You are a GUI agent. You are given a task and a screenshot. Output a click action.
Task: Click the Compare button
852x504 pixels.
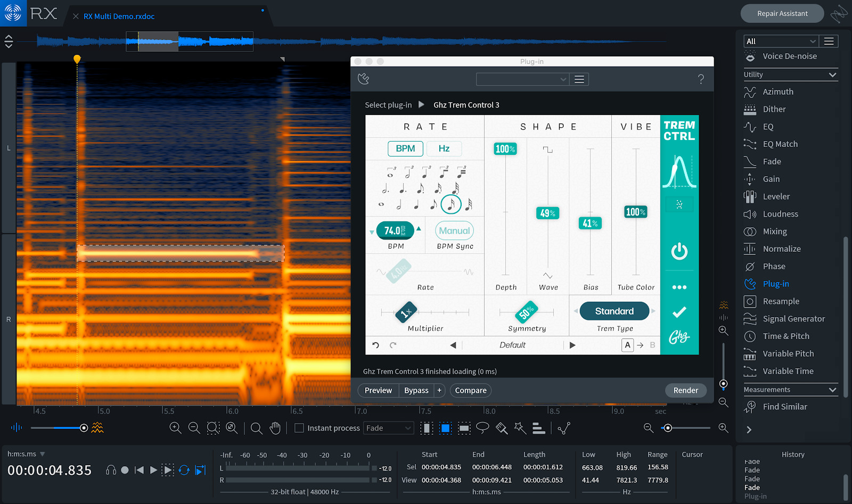tap(471, 391)
